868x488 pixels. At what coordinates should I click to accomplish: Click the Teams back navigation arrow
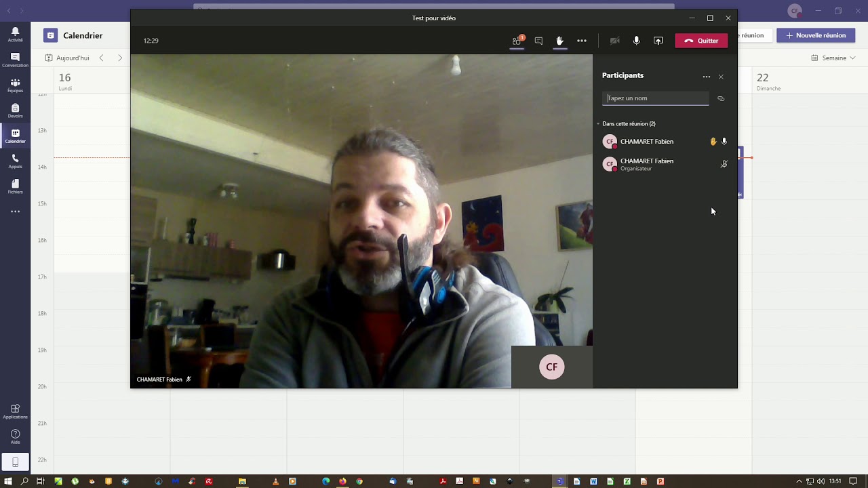click(9, 11)
